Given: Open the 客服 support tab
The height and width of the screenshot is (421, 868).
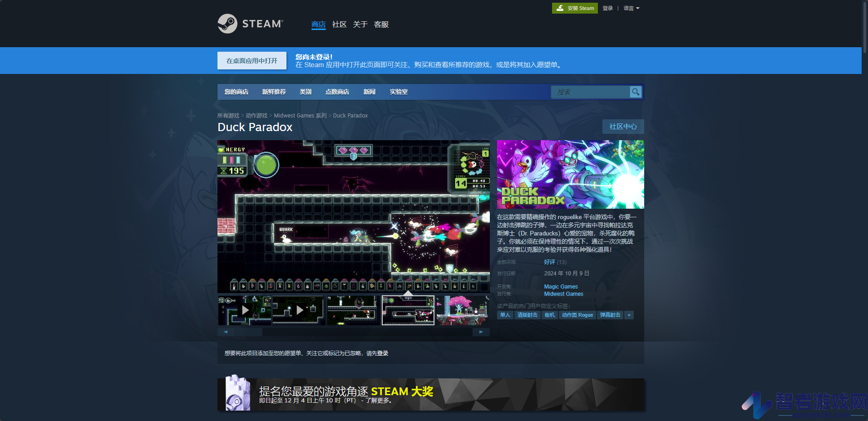Looking at the screenshot, I should click(x=381, y=24).
